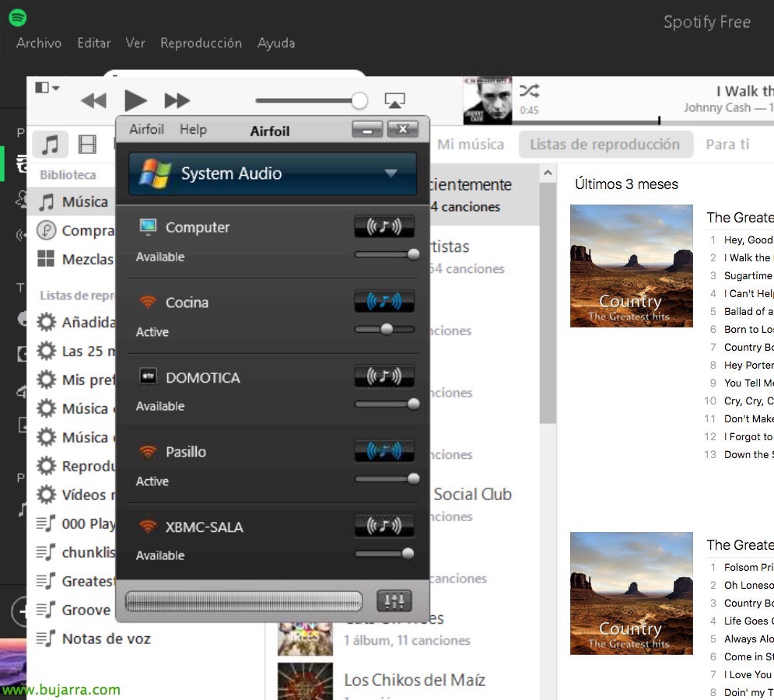Toggle transmit button for Pasillo speaker
The height and width of the screenshot is (700, 774).
384,450
